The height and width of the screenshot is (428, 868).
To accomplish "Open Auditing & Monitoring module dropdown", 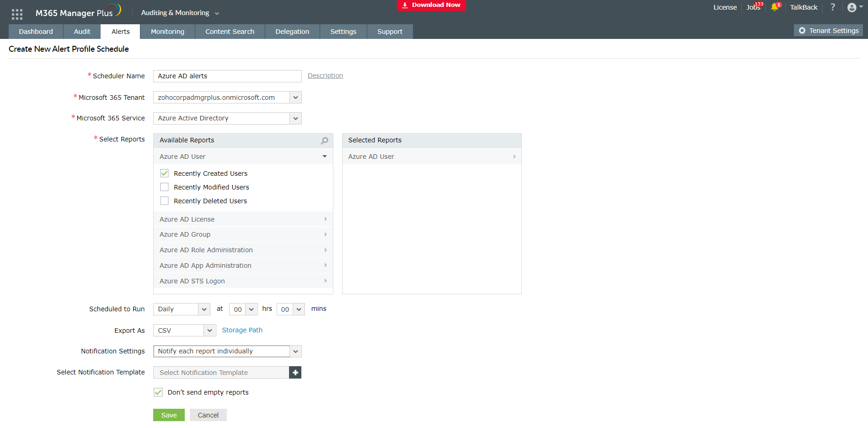I will pyautogui.click(x=180, y=13).
